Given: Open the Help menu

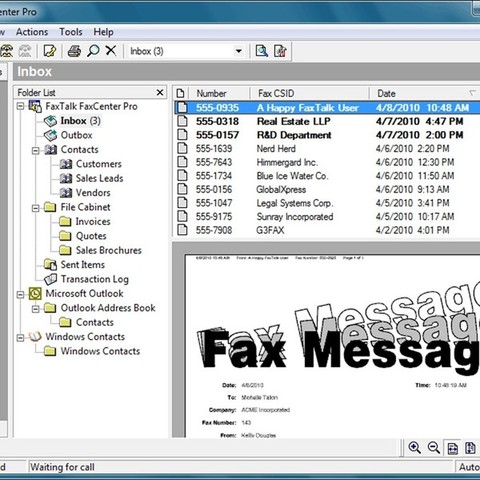Looking at the screenshot, I should point(103,32).
